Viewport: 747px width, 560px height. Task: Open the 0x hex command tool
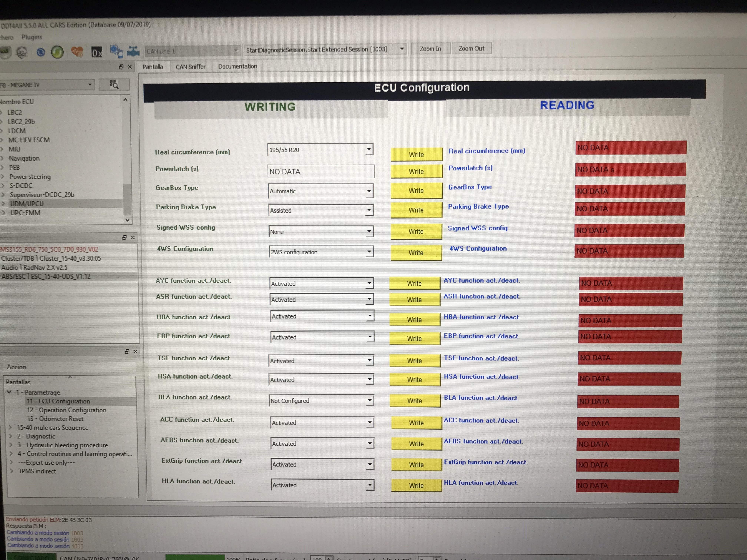point(97,52)
